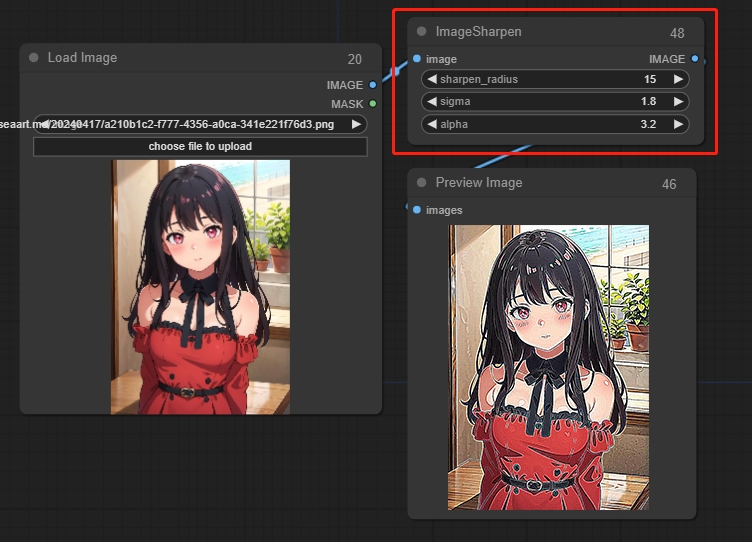Image resolution: width=752 pixels, height=542 pixels.
Task: Click the IMAGE output port on Load Image
Action: pyautogui.click(x=373, y=85)
